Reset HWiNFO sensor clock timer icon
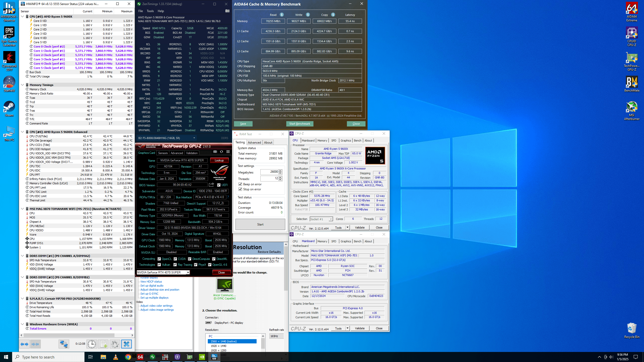The height and width of the screenshot is (362, 644). tap(92, 344)
